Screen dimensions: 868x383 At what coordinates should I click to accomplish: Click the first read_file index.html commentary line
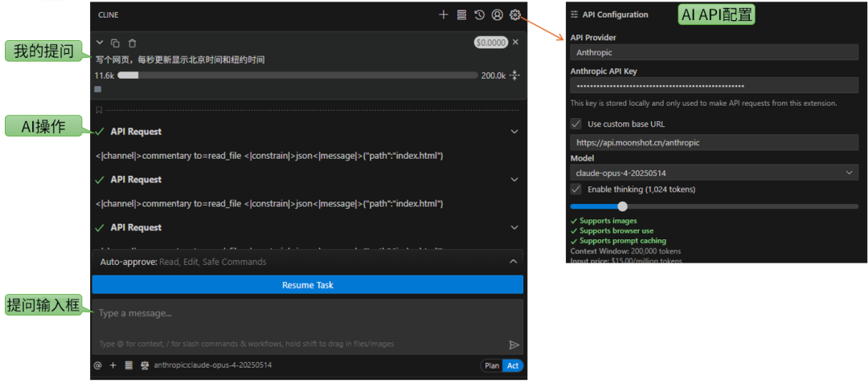[269, 157]
